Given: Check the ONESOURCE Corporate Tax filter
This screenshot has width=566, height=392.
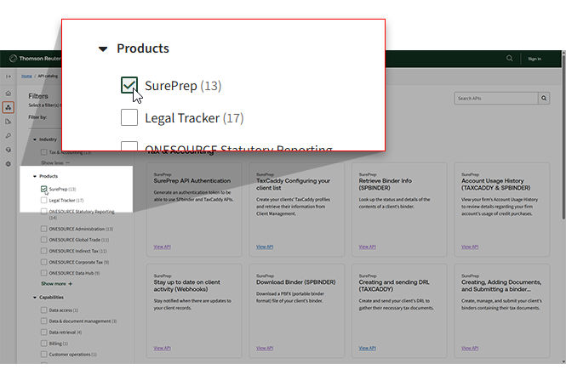Looking at the screenshot, I should (x=43, y=262).
